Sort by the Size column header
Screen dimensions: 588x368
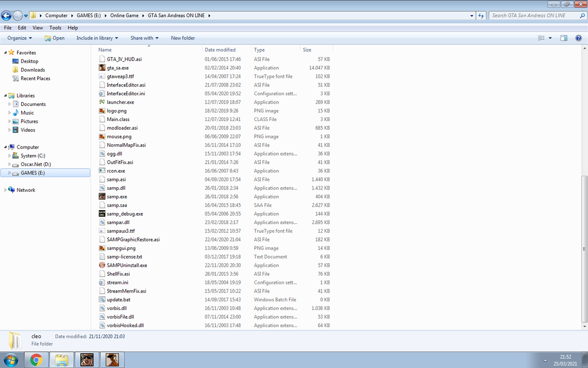coord(317,50)
